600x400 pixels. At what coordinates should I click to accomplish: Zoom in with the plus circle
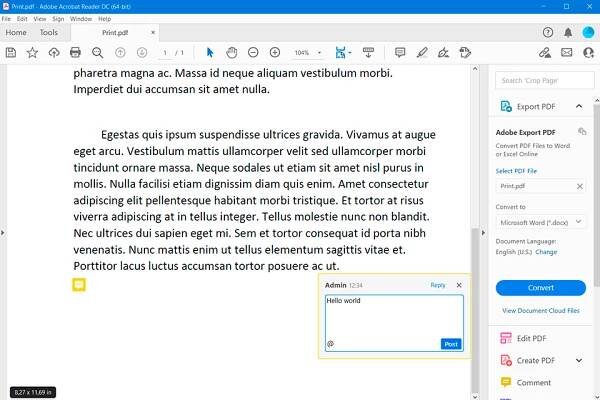(x=275, y=52)
